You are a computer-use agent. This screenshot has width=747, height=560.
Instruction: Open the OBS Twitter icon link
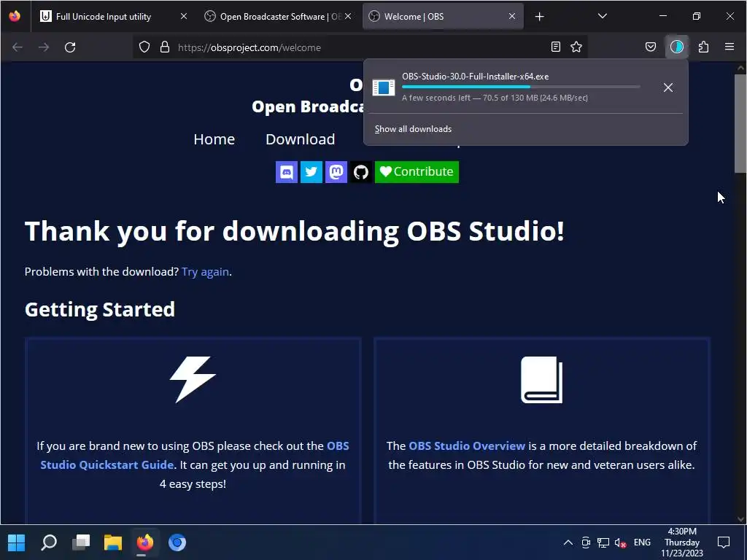(311, 172)
